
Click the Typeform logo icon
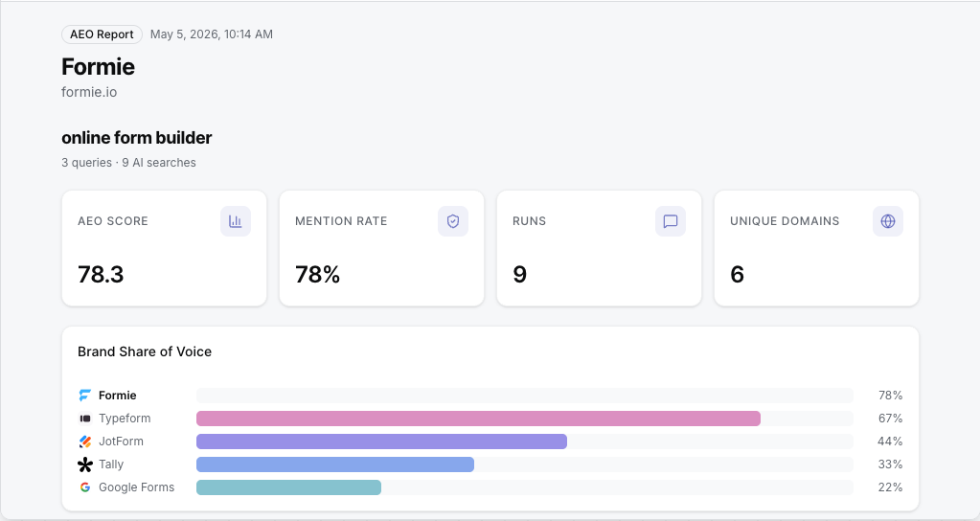coord(85,419)
